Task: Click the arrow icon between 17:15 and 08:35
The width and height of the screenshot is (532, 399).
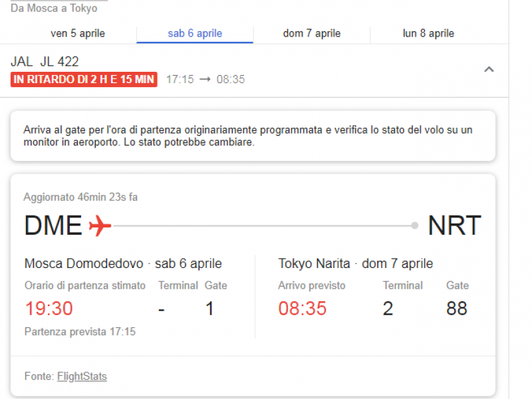Action: click(x=205, y=80)
